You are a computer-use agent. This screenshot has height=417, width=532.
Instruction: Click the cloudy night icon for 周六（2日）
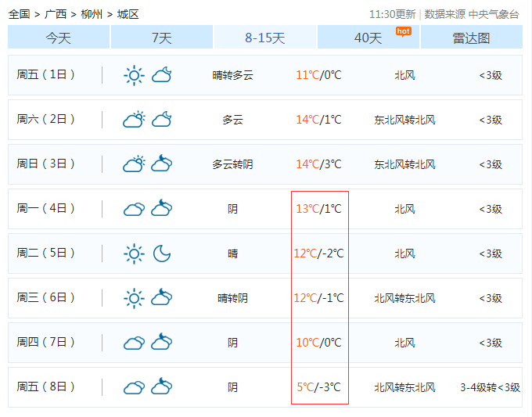(x=162, y=120)
